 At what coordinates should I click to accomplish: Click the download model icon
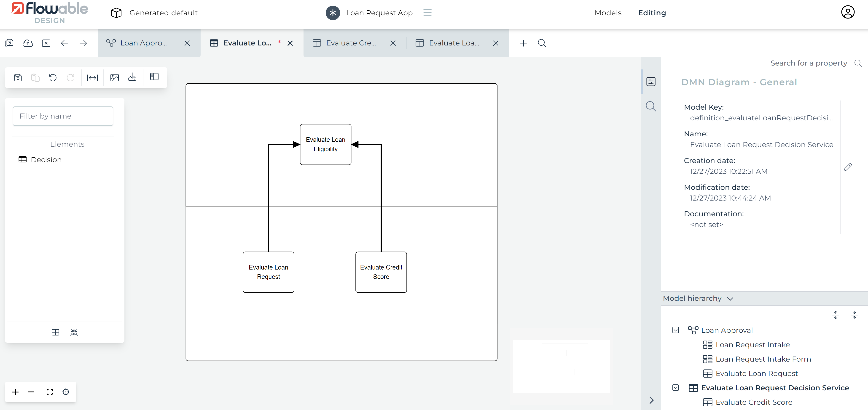click(132, 78)
